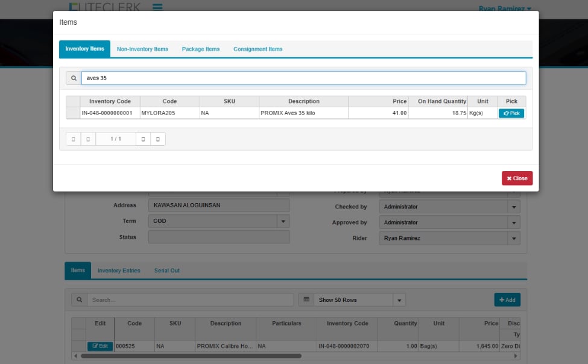Expand the Approved by dropdown
The image size is (588, 364).
514,222
